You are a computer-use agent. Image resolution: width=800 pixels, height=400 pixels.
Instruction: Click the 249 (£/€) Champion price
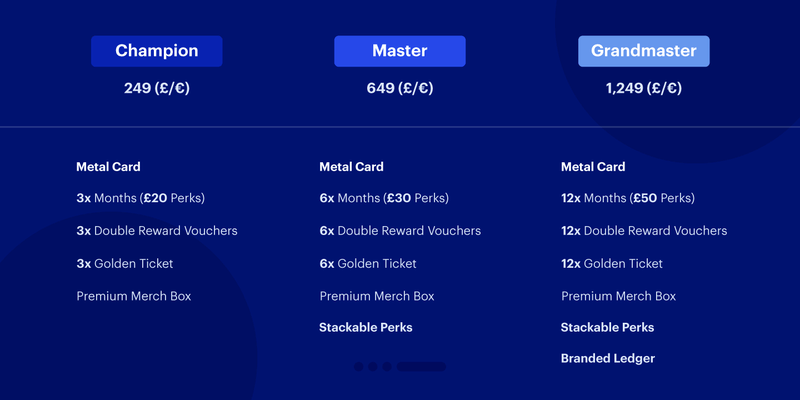(157, 88)
